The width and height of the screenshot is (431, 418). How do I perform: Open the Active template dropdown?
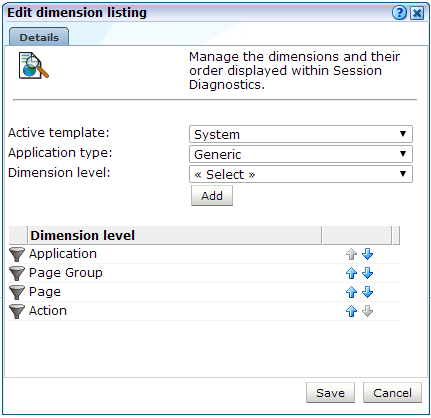click(301, 134)
